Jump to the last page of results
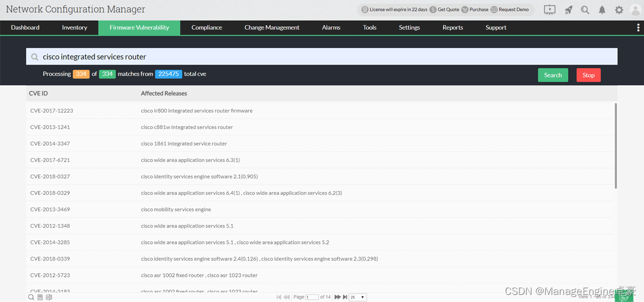Image resolution: width=644 pixels, height=302 pixels. tap(345, 297)
